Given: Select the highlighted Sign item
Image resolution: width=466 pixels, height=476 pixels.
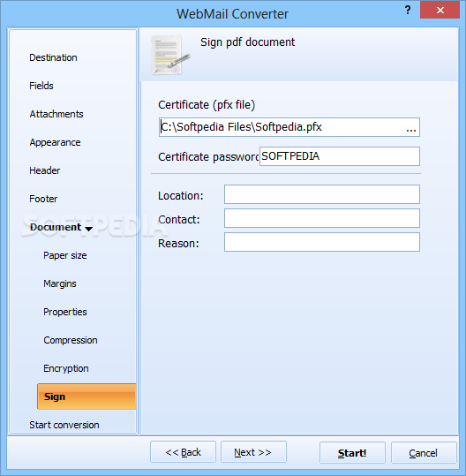Looking at the screenshot, I should [x=86, y=397].
